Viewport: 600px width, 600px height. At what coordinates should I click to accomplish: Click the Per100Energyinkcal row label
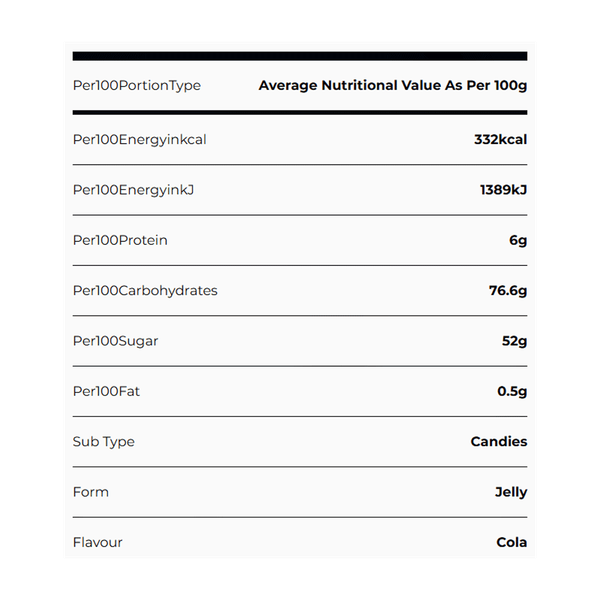click(140, 140)
